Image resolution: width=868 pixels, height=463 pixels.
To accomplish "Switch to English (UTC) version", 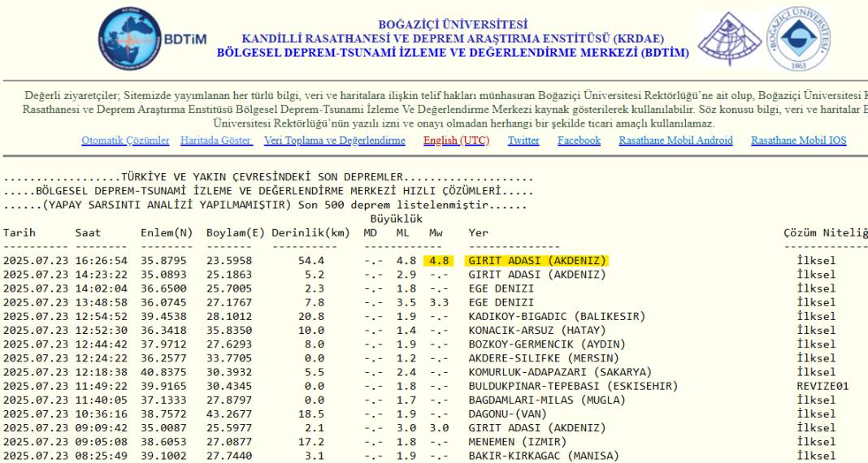I will click(457, 141).
